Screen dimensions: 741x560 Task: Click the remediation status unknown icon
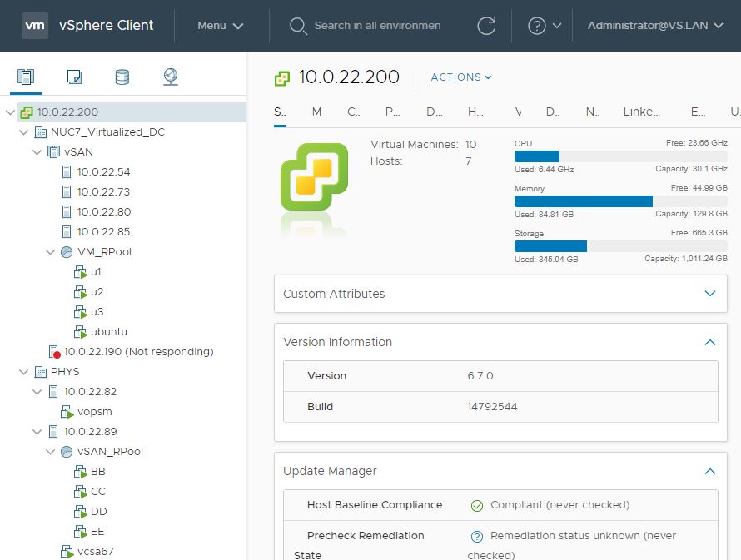coord(477,537)
